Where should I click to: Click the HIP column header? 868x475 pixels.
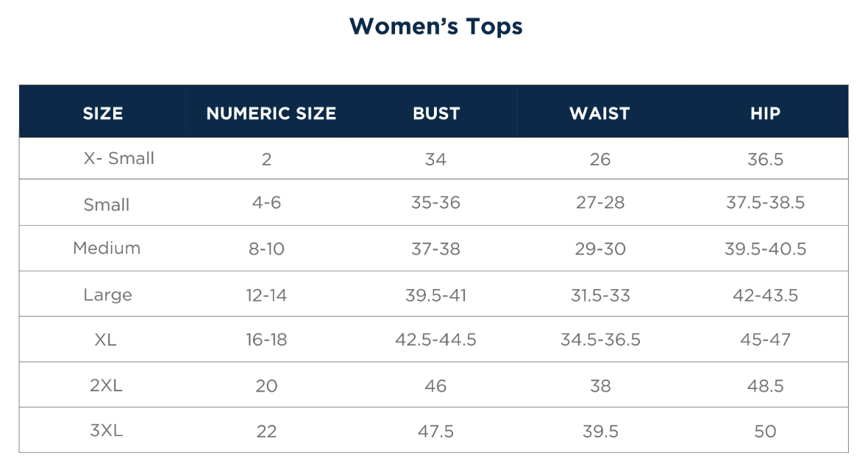pos(765,113)
